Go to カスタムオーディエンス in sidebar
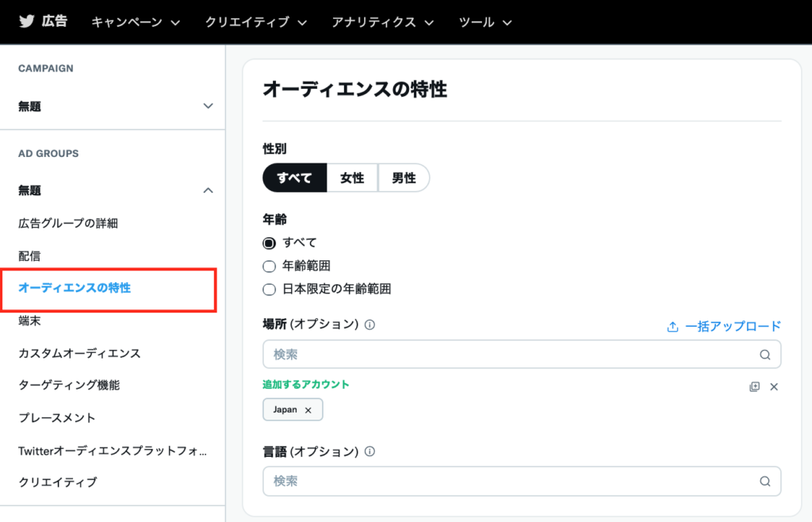This screenshot has height=522, width=812. tap(79, 353)
